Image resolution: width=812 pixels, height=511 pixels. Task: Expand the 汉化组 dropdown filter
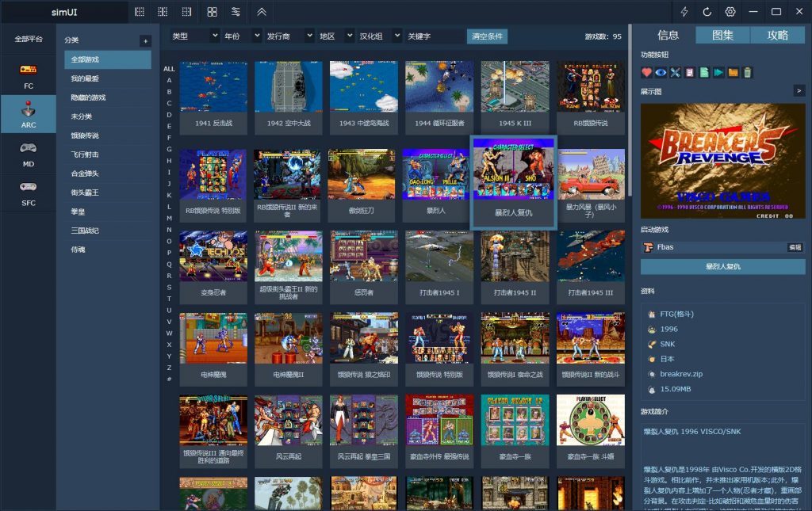379,36
